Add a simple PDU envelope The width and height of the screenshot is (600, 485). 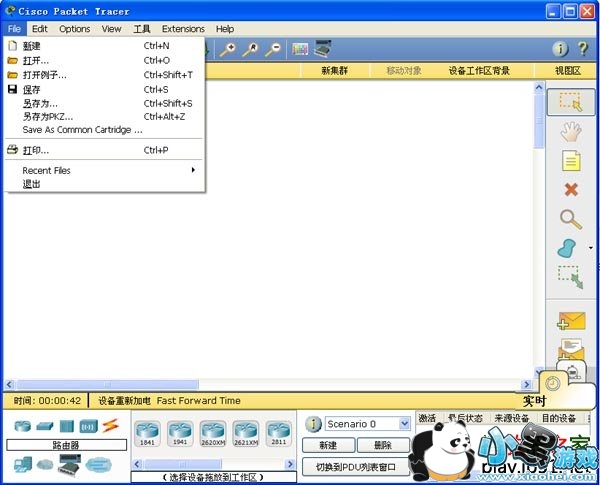[570, 321]
